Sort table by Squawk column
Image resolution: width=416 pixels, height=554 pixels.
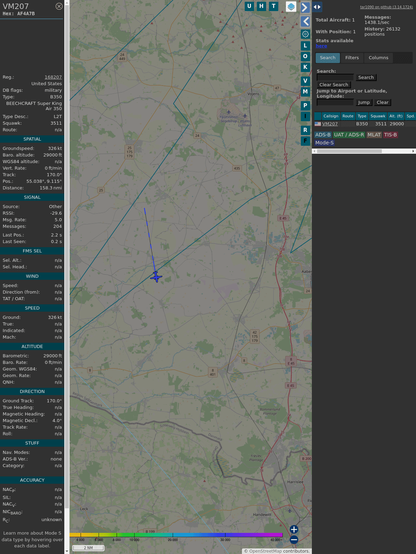(377, 116)
